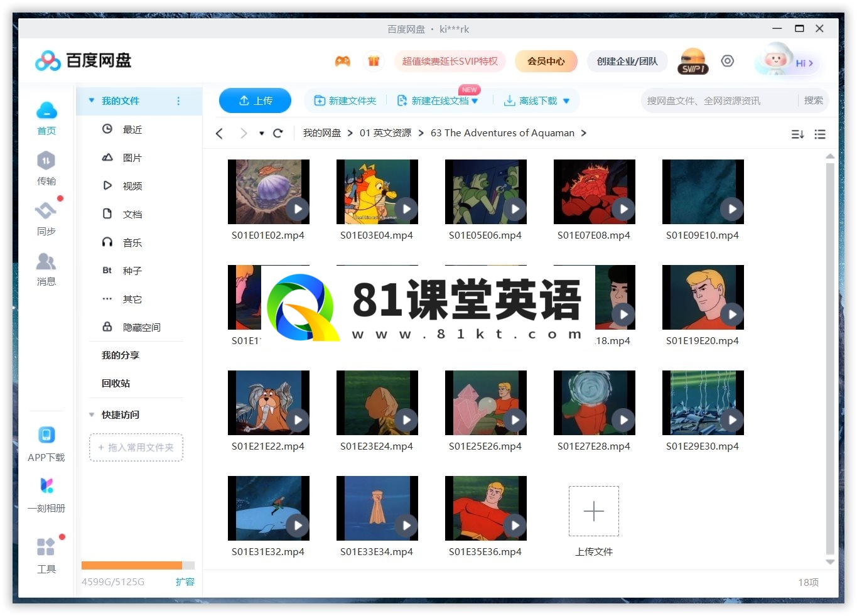The image size is (857, 616).
Task: Open the 传输 transfer panel
Action: (x=46, y=168)
